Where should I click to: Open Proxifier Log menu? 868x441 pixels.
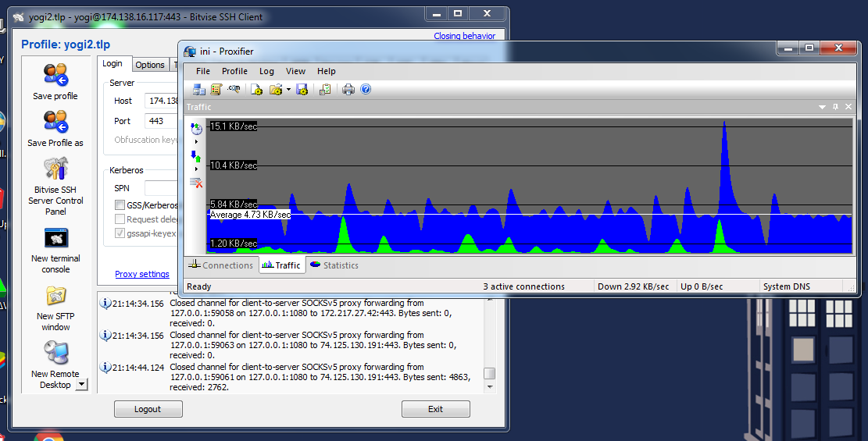(267, 71)
